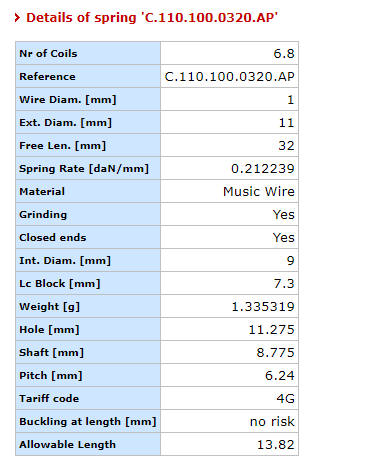Click the 'Ext. Diam. [mm]' label
378x472 pixels.
(65, 123)
